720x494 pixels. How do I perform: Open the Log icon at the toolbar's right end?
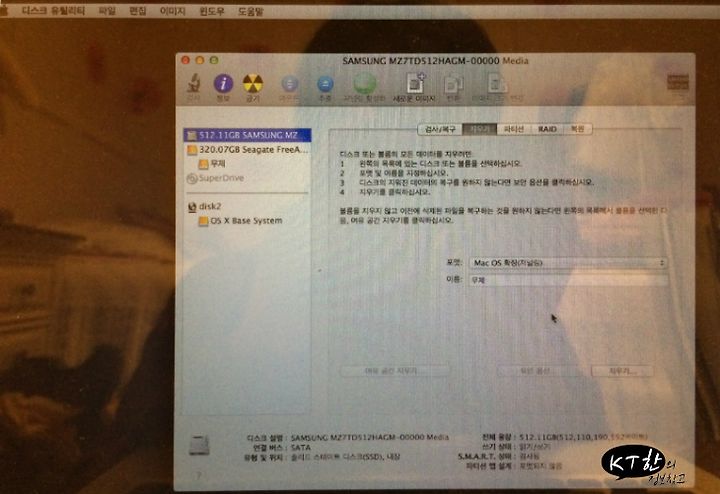[678, 83]
